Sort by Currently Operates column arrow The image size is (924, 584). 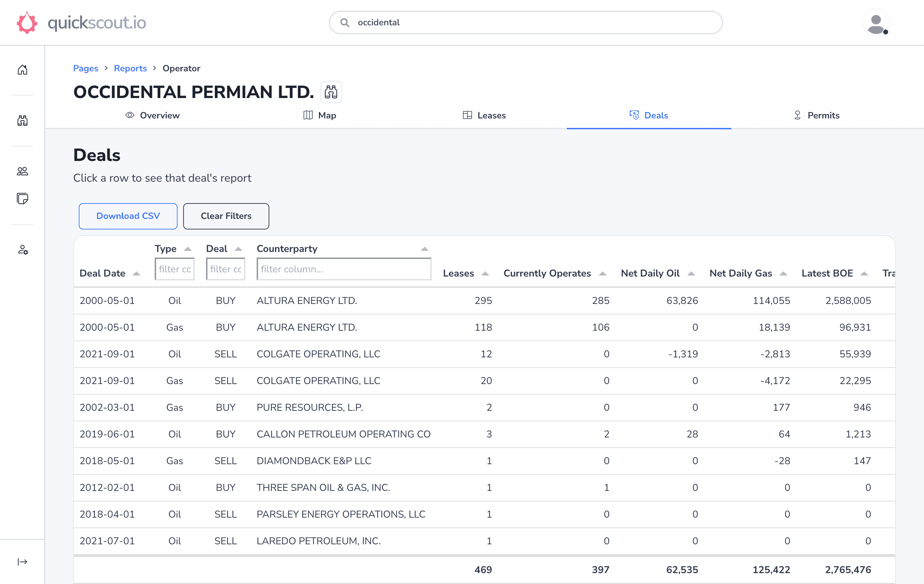[x=602, y=273]
